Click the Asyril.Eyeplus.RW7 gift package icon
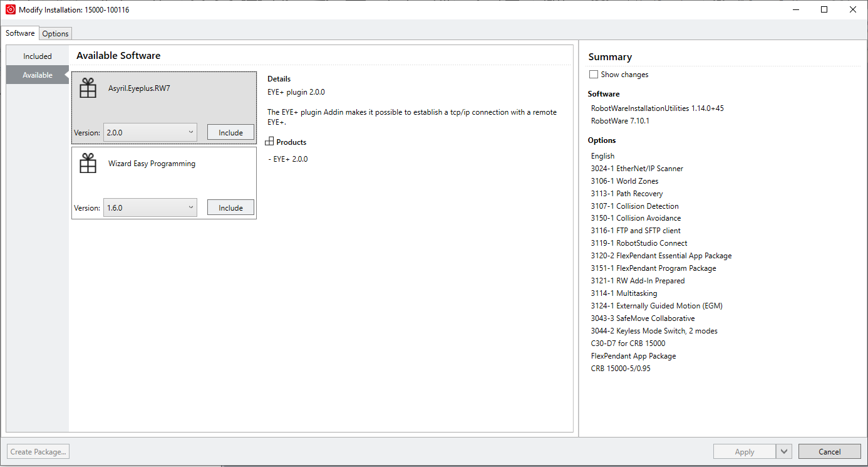This screenshot has height=467, width=868. [88, 88]
